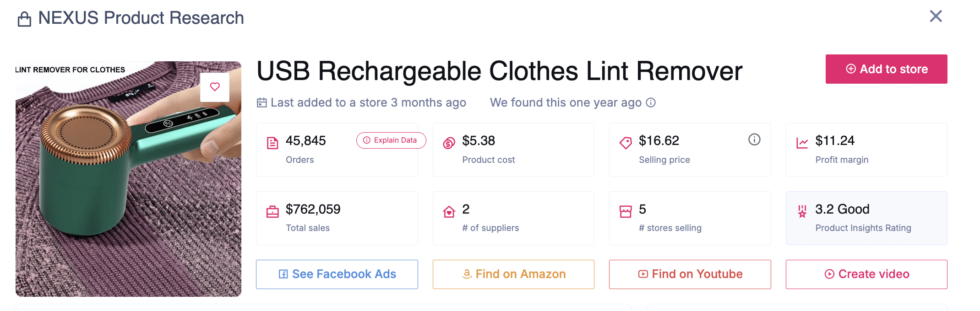Click the suppliers house icon

click(x=449, y=212)
